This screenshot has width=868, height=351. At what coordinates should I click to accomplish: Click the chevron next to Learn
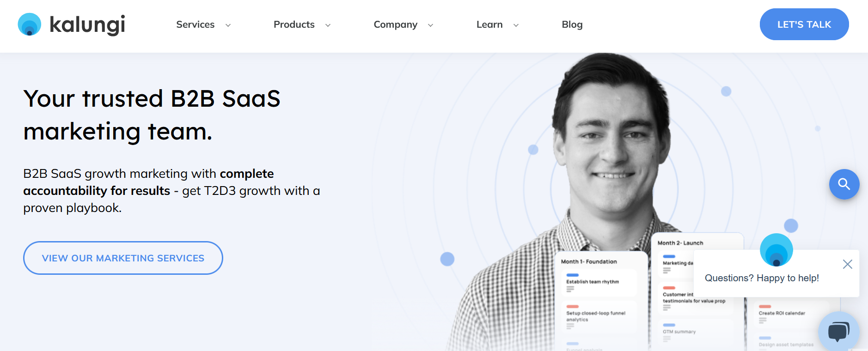[x=516, y=25]
